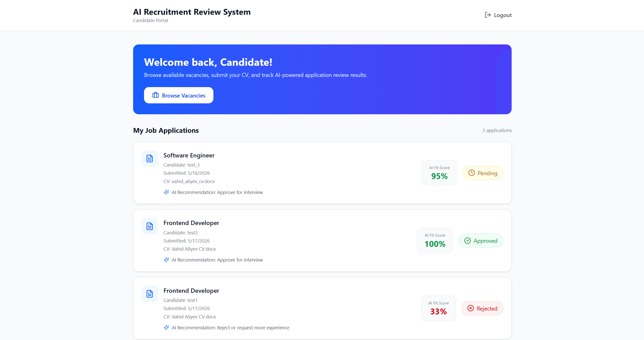Click test2 application 'Approve for interview' recommendation
644x340 pixels.
click(240, 260)
